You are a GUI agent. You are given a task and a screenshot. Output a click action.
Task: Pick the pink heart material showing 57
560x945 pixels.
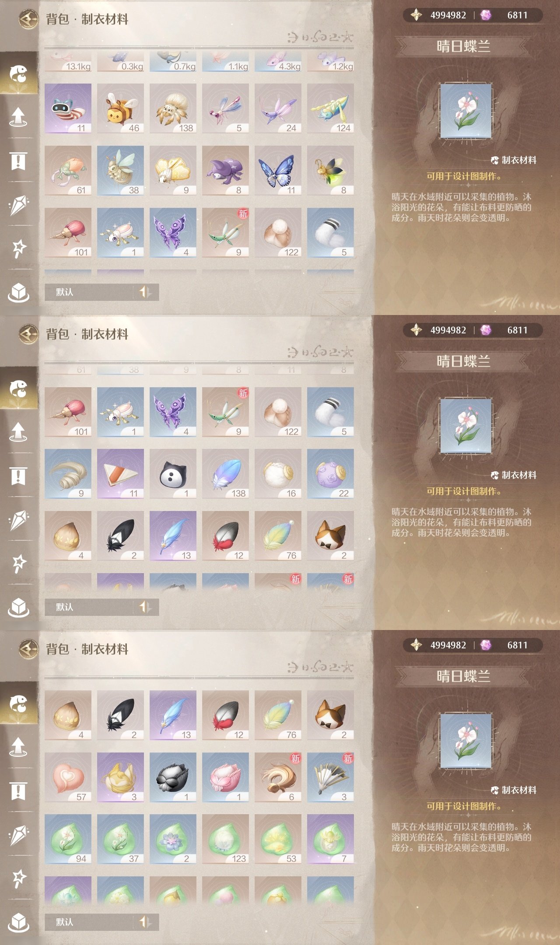[x=68, y=777]
